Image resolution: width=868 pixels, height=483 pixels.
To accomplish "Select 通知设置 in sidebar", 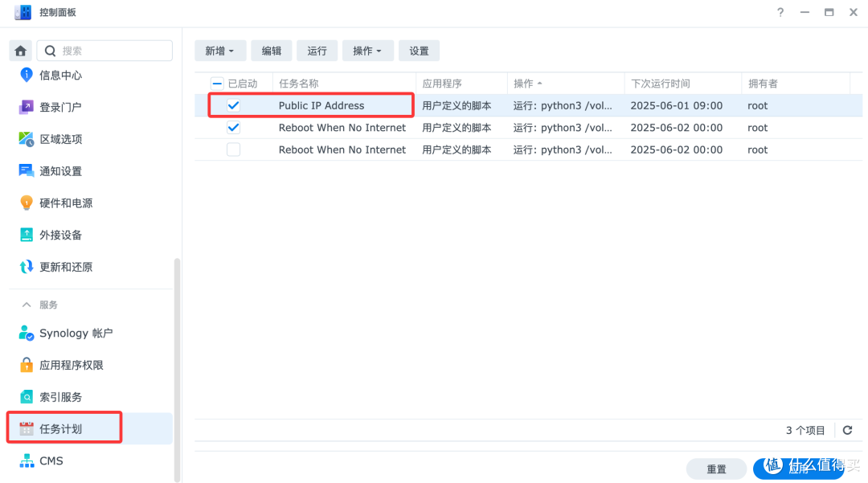I will click(x=60, y=171).
